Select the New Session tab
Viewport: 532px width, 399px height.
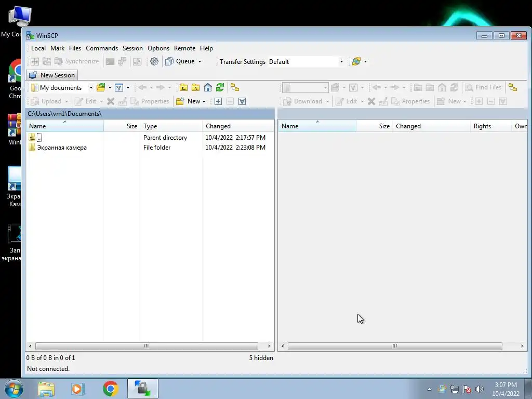tap(52, 75)
